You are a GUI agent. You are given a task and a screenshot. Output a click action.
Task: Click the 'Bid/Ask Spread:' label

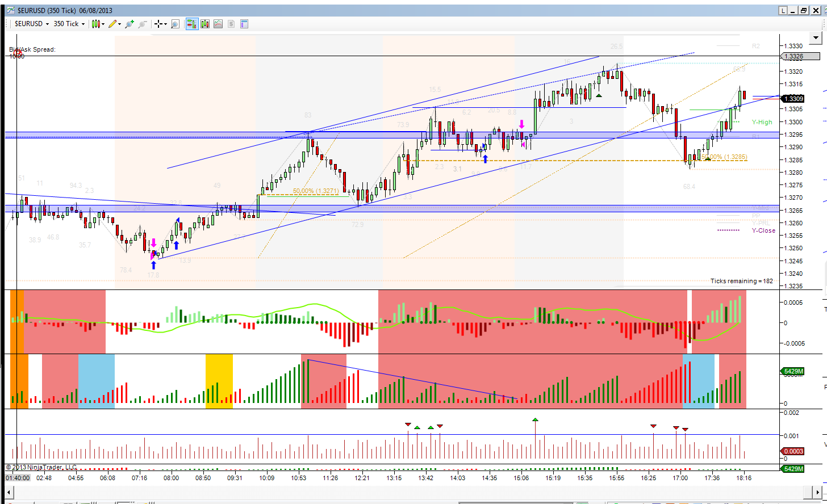(x=32, y=49)
